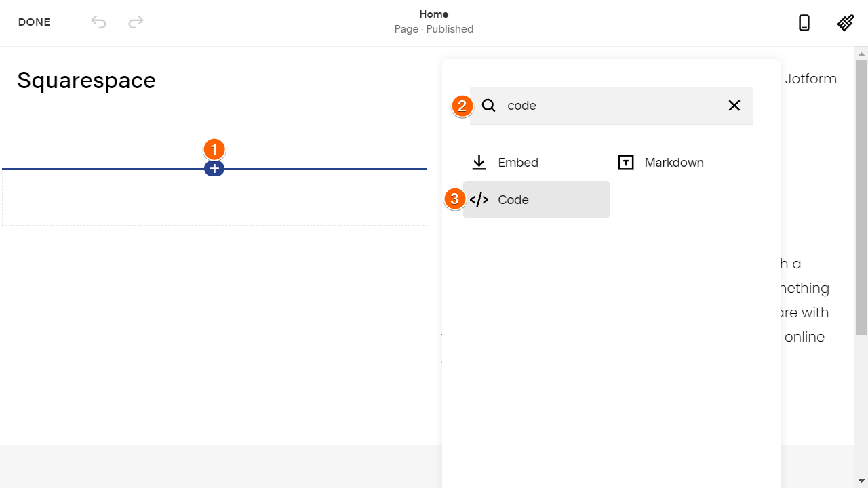Choose the Markdown block T icon

[x=626, y=163]
